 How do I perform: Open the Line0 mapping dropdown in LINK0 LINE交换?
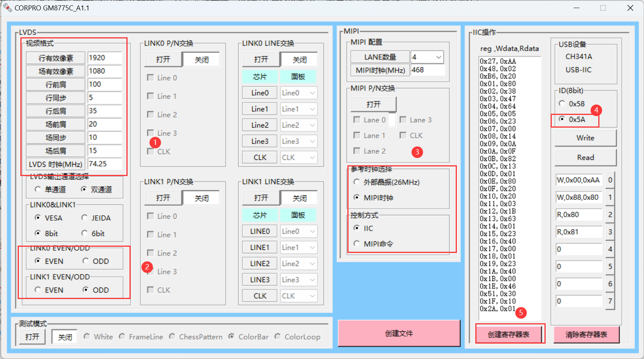(x=299, y=93)
